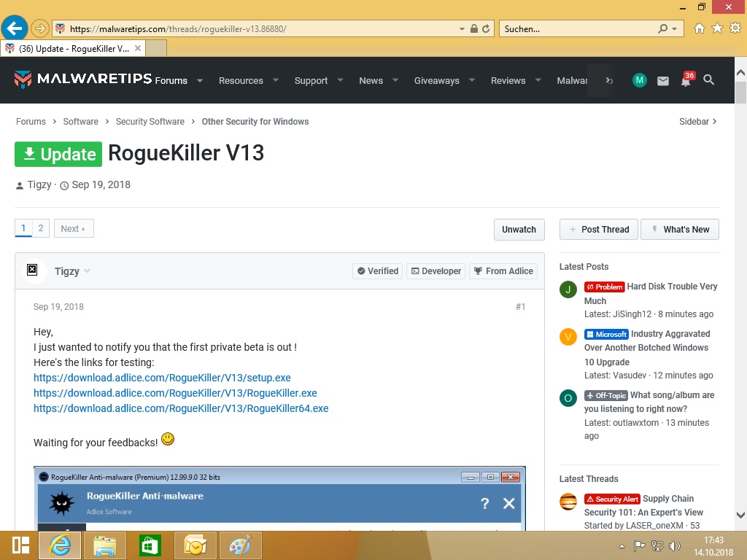Open File Explorer in the taskbar
Viewport: 747px width, 560px height.
[x=105, y=545]
